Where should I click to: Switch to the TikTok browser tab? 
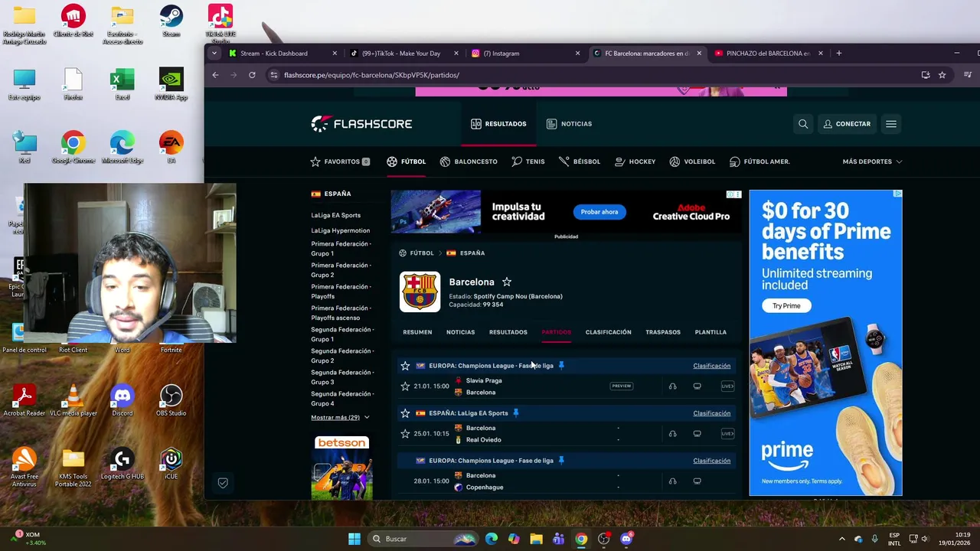tap(405, 54)
